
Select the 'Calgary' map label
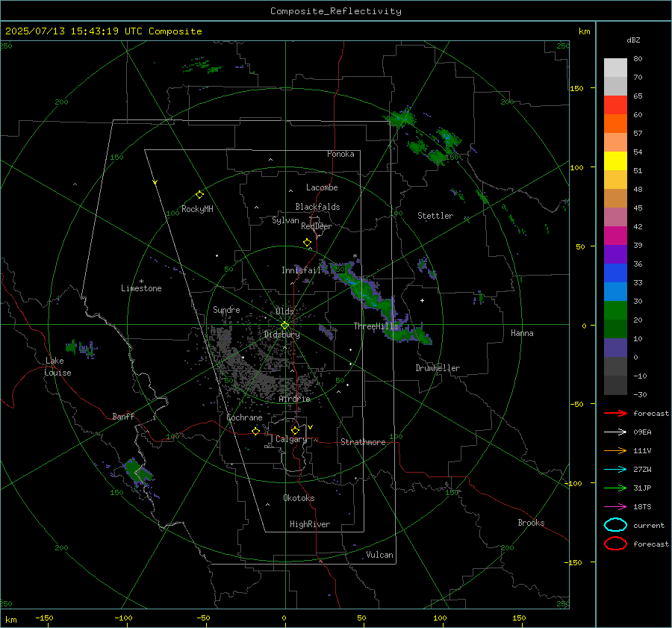click(x=291, y=439)
